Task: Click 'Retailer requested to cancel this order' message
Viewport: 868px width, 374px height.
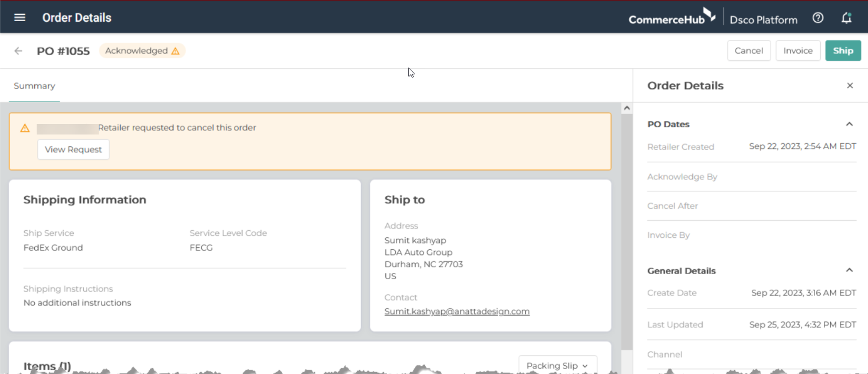Action: [x=177, y=128]
